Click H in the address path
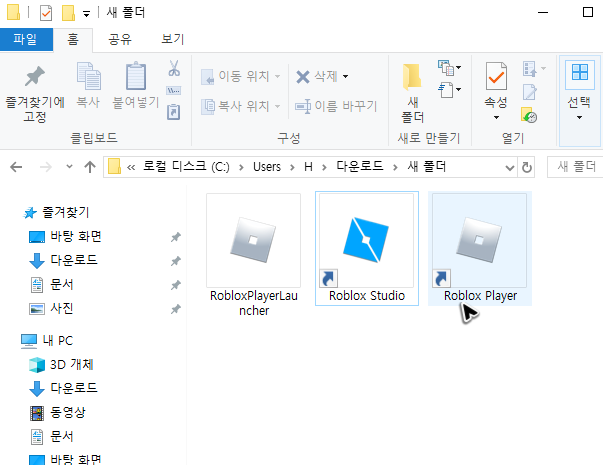 [308, 167]
